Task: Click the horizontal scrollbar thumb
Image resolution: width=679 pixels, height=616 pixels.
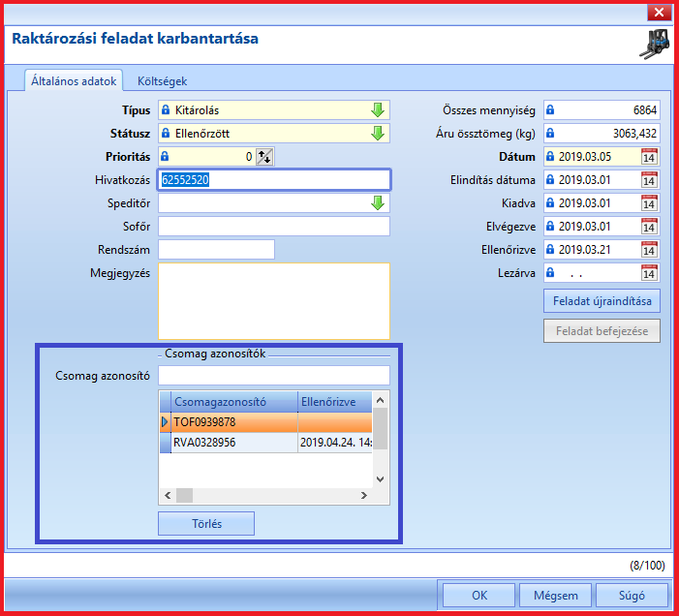Action: (x=184, y=495)
